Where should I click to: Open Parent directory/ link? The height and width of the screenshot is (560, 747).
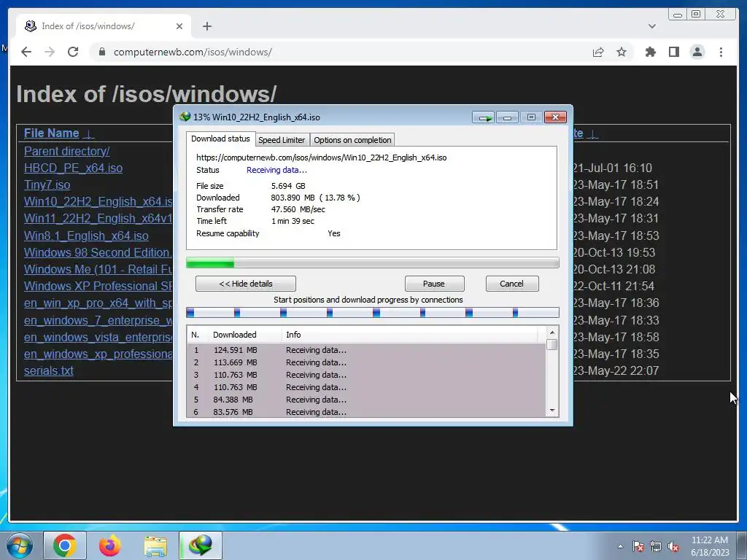pos(66,152)
